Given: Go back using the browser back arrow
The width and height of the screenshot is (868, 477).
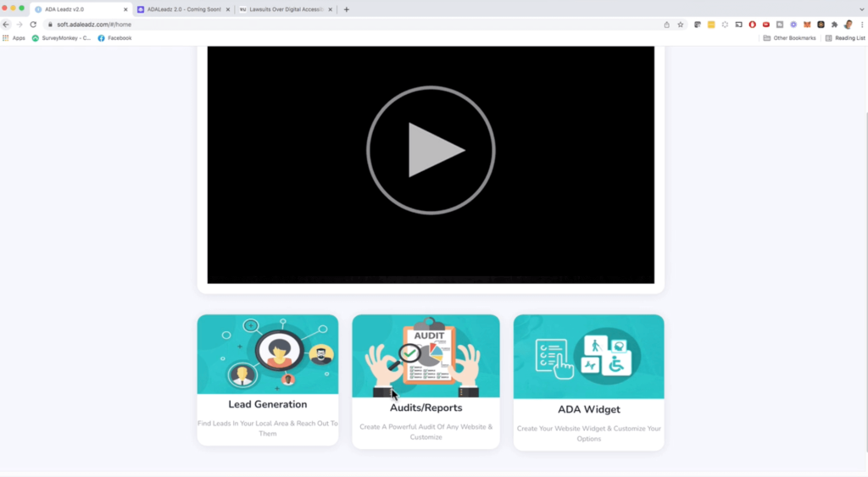Looking at the screenshot, I should tap(7, 25).
